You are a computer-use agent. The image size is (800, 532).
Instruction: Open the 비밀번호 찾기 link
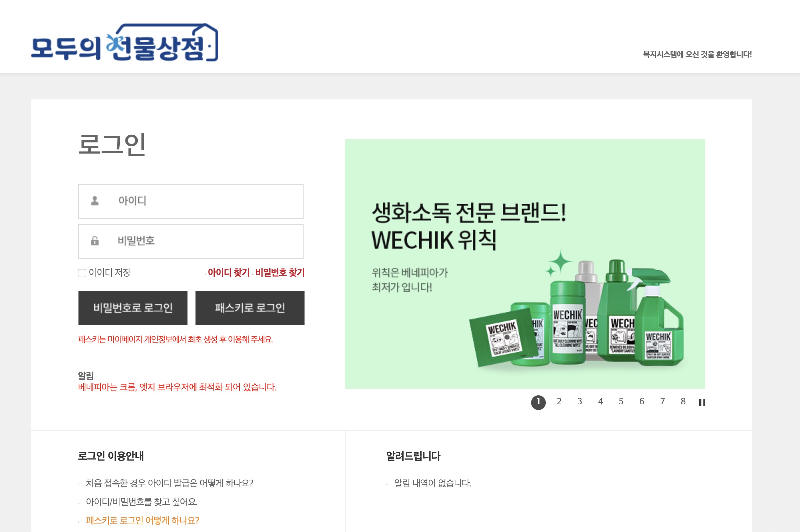(280, 272)
